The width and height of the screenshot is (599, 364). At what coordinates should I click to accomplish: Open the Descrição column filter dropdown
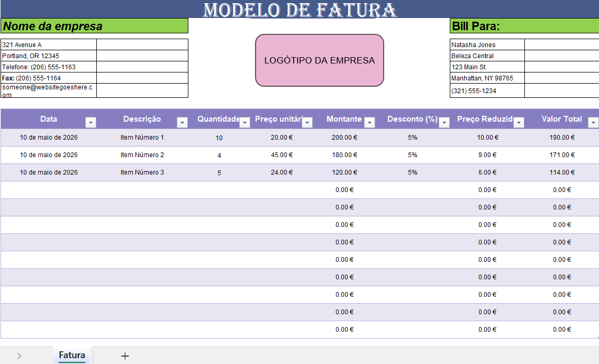tap(183, 122)
